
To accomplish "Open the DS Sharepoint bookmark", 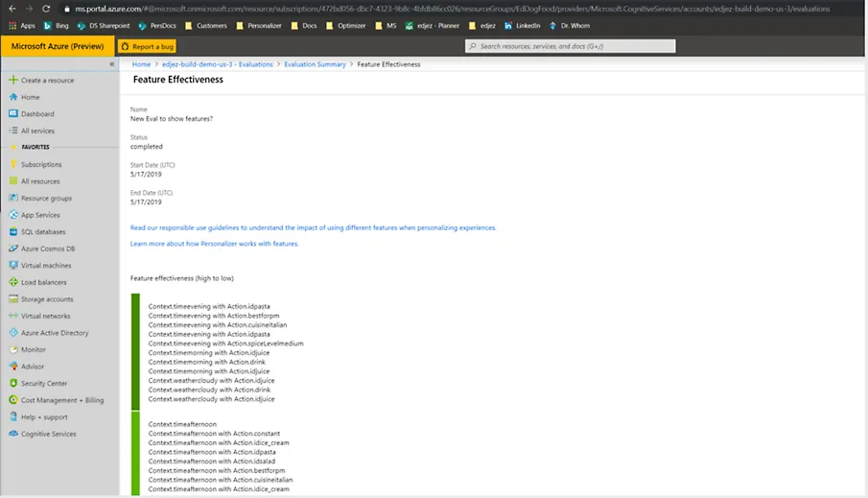I will (104, 26).
